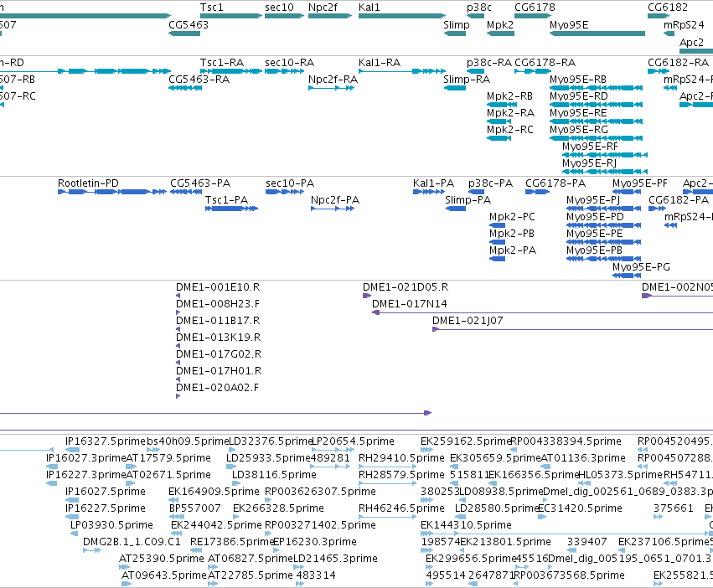Click the CG6178-PA protein label

[555, 183]
